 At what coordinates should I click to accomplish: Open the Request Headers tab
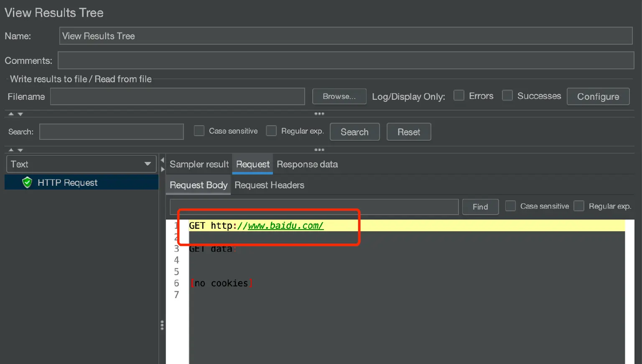coord(269,185)
